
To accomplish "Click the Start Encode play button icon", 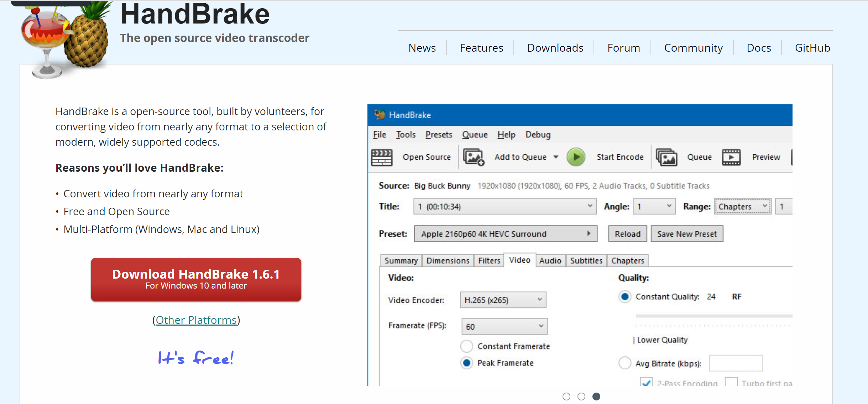I will point(576,157).
